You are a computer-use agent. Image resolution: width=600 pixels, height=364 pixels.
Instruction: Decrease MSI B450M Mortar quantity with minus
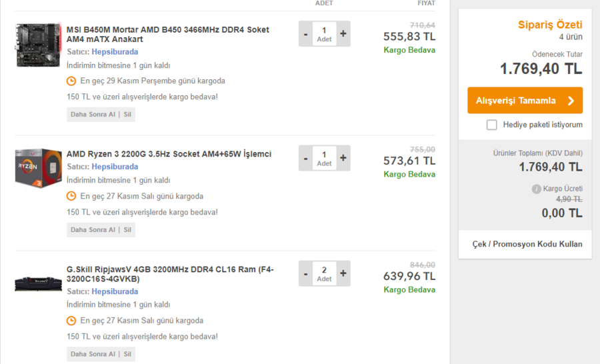point(305,34)
